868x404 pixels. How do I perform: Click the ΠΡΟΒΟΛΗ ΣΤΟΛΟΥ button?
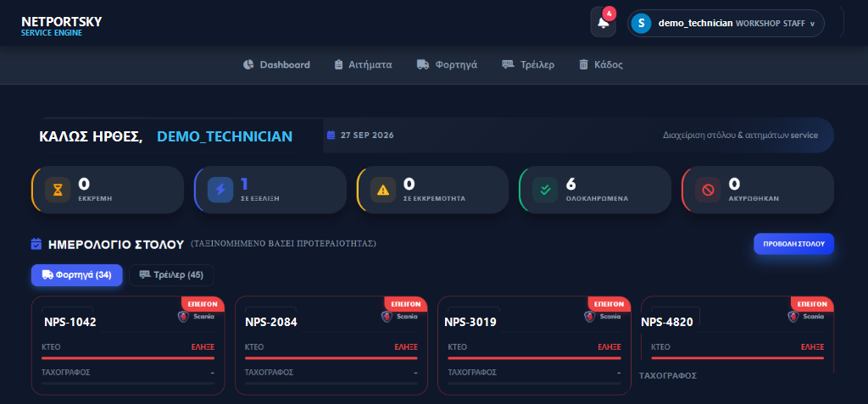click(793, 244)
